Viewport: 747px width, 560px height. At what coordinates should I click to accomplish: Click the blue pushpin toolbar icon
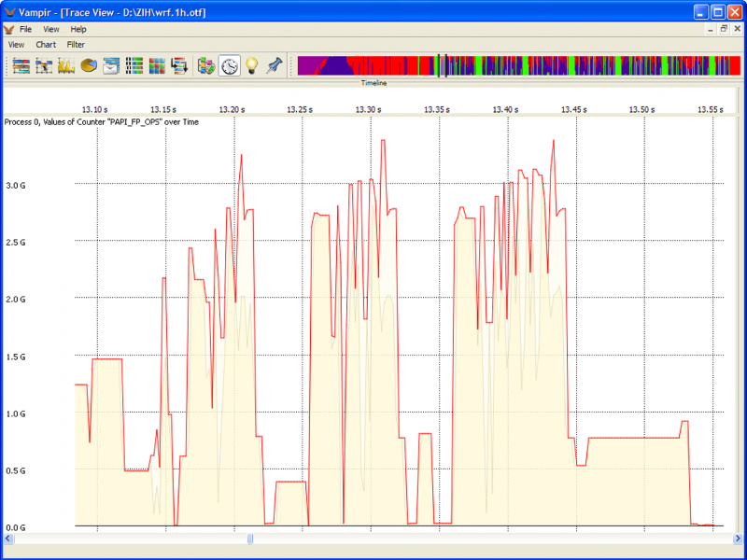coord(275,65)
